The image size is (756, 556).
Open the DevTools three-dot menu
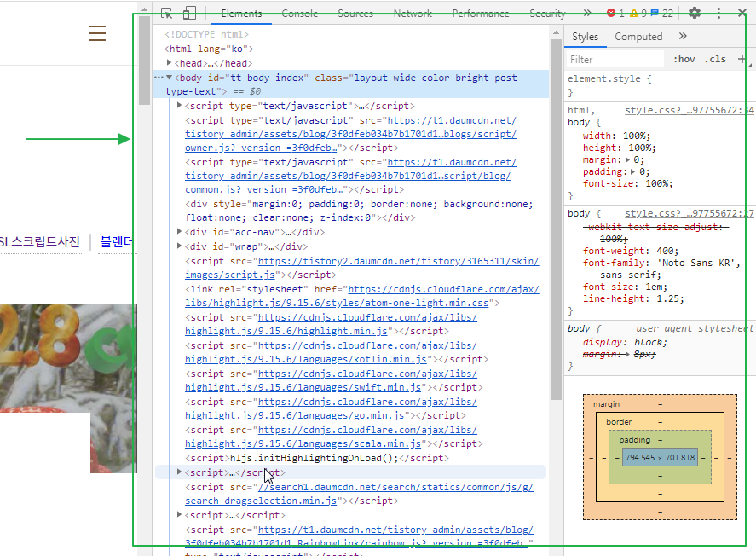coord(718,13)
